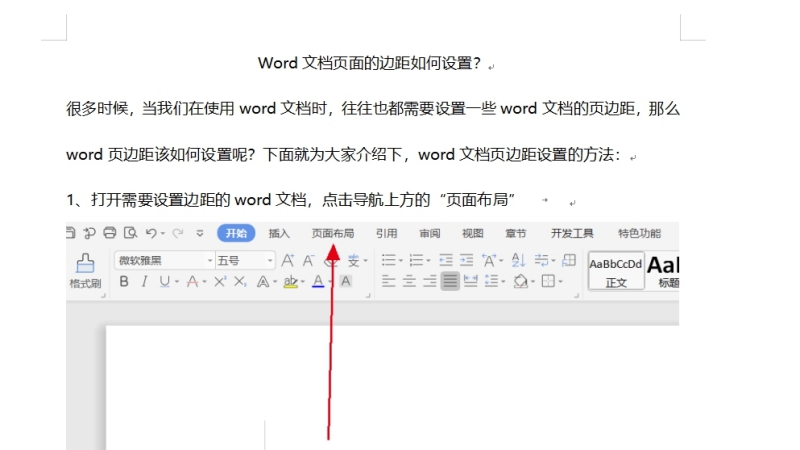Toggle bold formatting with B button

click(x=124, y=282)
